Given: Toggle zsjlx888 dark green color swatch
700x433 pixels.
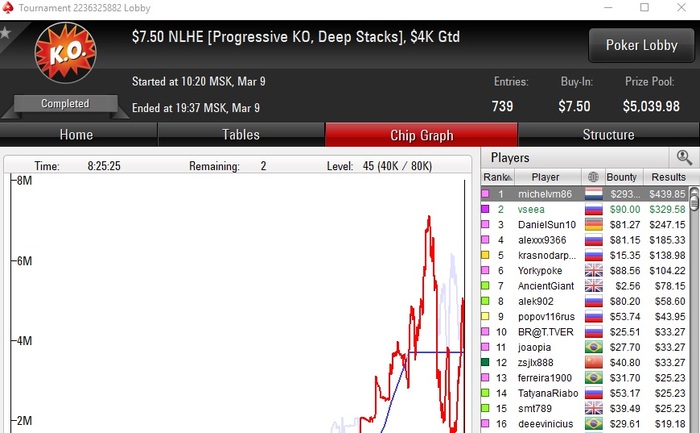Looking at the screenshot, I should tap(485, 362).
